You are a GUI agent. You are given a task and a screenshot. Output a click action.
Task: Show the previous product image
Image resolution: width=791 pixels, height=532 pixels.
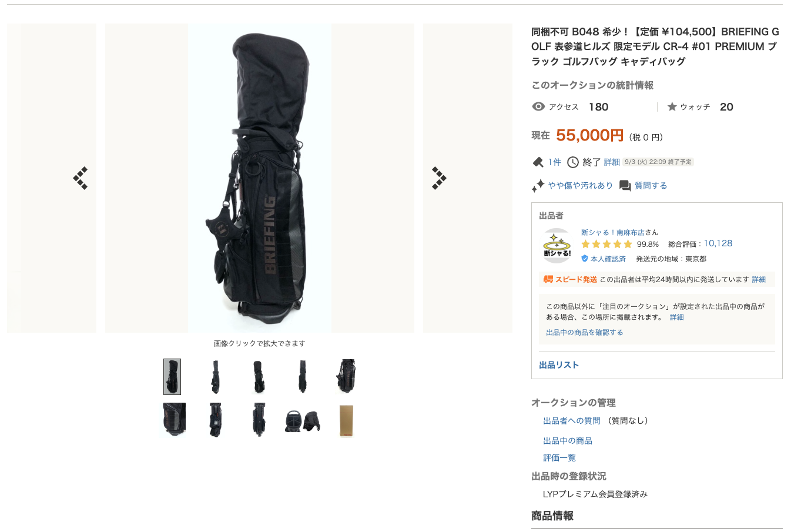(81, 178)
